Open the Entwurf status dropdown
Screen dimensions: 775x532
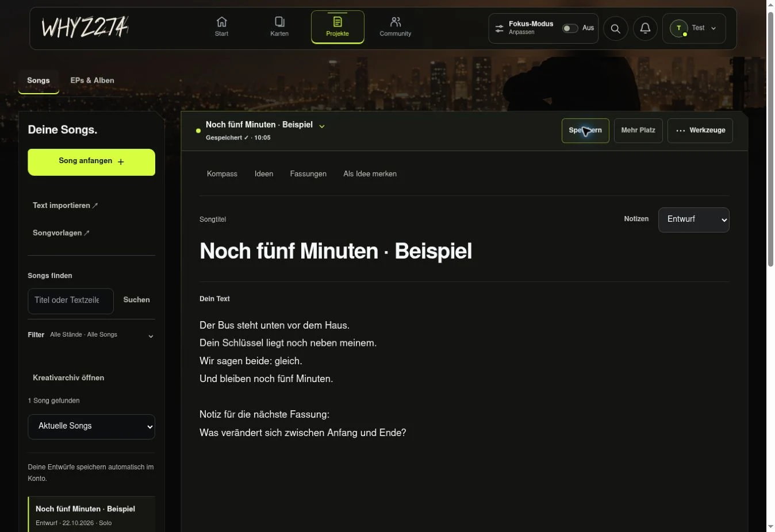[694, 220]
